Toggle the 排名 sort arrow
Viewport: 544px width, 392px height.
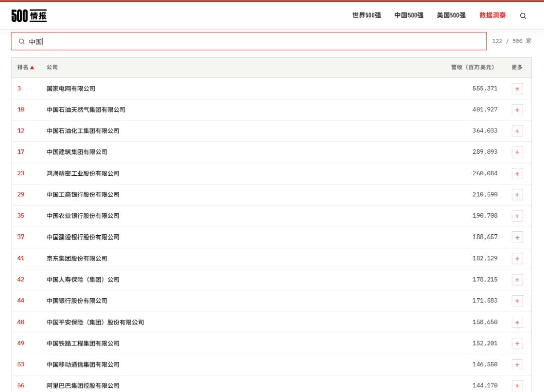(x=32, y=67)
